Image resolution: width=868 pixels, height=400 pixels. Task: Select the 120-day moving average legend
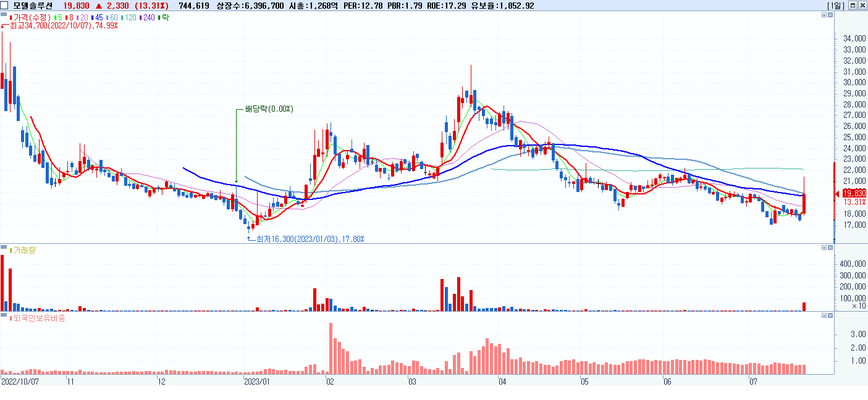pos(129,17)
